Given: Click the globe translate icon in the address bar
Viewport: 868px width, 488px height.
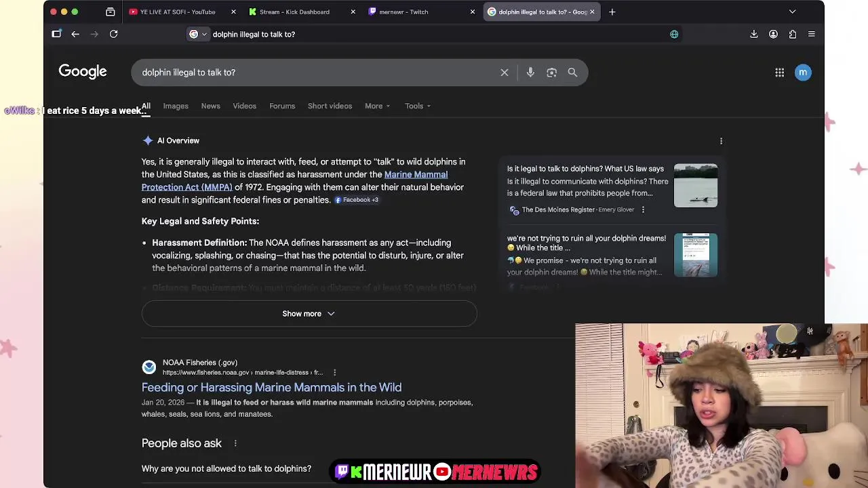Looking at the screenshot, I should coord(674,34).
